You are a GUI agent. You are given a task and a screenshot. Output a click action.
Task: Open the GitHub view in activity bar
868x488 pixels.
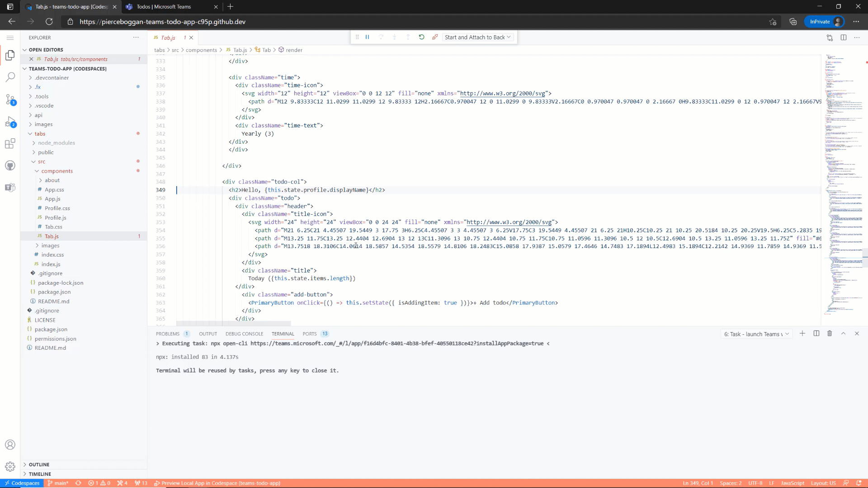(x=10, y=165)
